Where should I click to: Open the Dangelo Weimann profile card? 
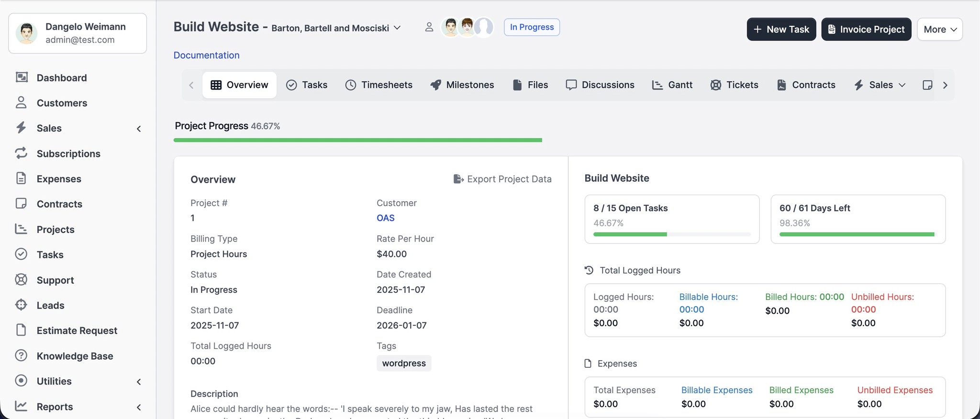click(78, 33)
